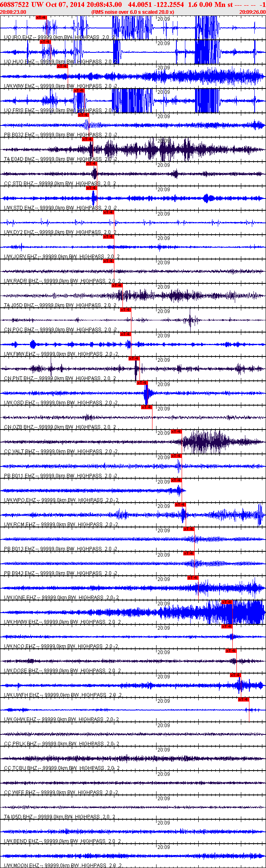The width and height of the screenshot is (266, 868).
Task: Select the UW.FMW.EHZ station label
Action: pyautogui.click(x=61, y=354)
